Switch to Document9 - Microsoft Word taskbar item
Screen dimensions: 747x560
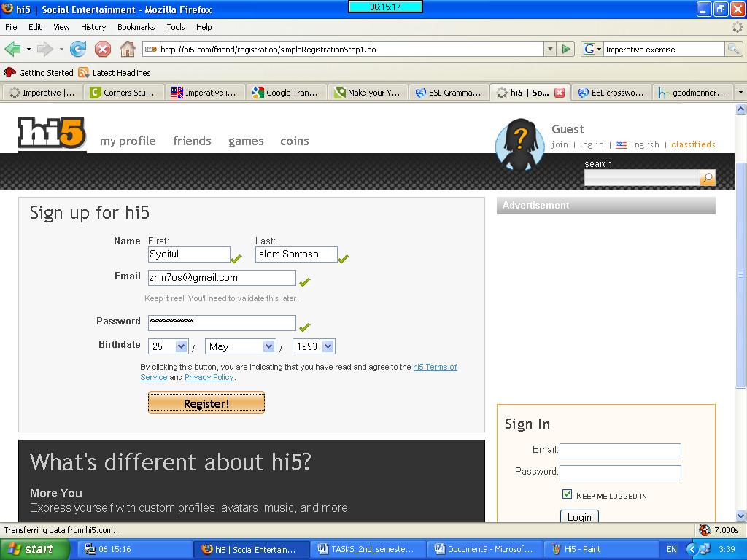[484, 550]
